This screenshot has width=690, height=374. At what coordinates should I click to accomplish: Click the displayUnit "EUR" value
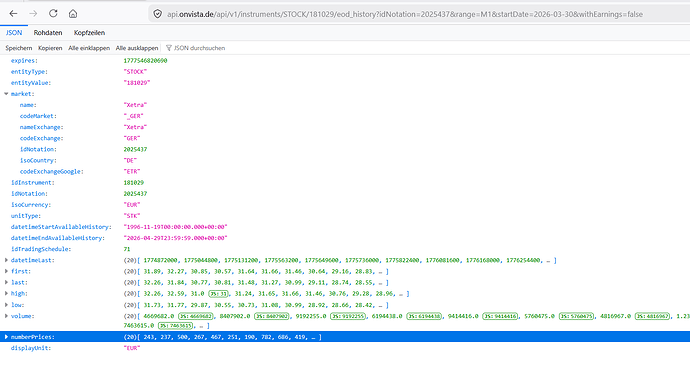click(x=132, y=348)
